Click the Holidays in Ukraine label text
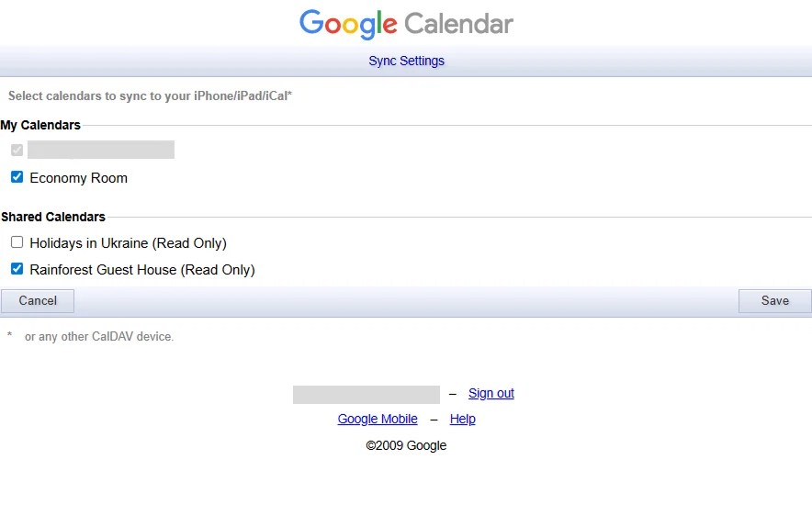 point(129,243)
